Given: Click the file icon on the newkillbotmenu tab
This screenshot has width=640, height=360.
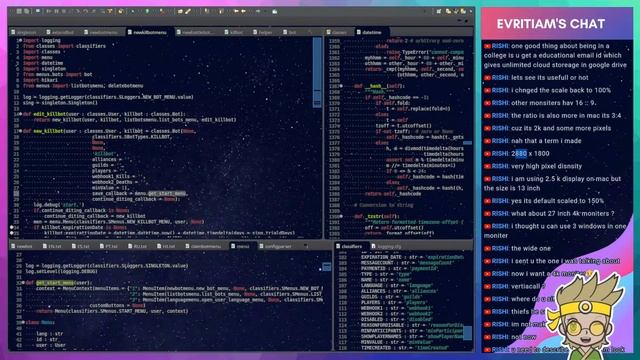Looking at the screenshot, I should click(130, 32).
